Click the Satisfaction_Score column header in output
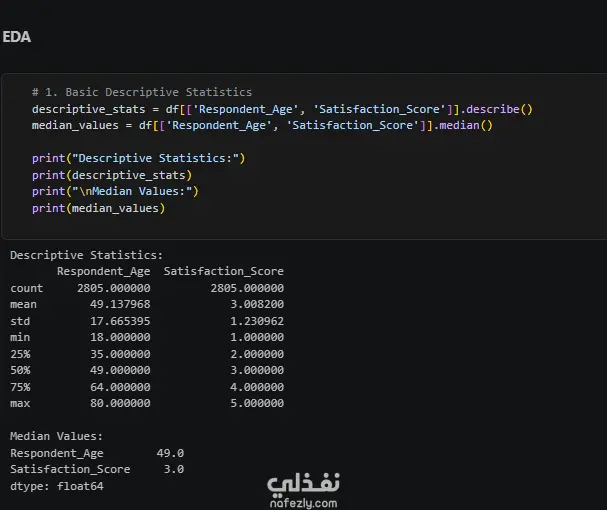The width and height of the screenshot is (607, 510). [x=223, y=271]
